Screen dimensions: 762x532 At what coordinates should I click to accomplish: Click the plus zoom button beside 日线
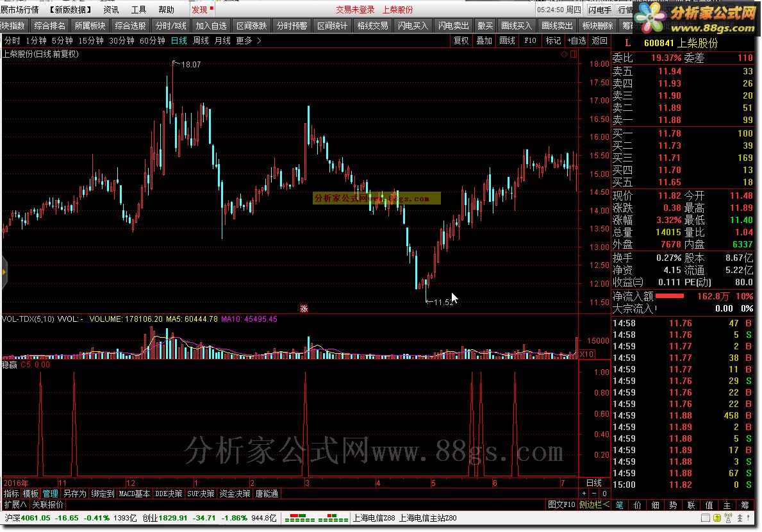pyautogui.click(x=584, y=494)
